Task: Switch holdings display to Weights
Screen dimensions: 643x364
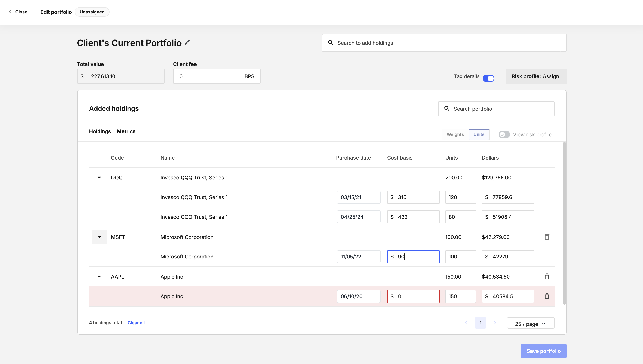Action: (455, 134)
